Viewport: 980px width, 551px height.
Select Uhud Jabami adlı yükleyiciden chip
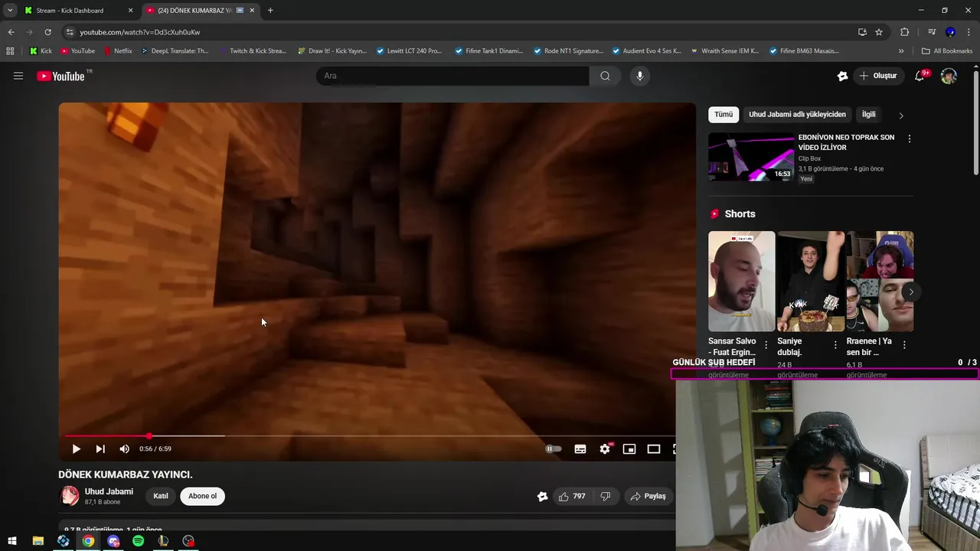coord(797,114)
